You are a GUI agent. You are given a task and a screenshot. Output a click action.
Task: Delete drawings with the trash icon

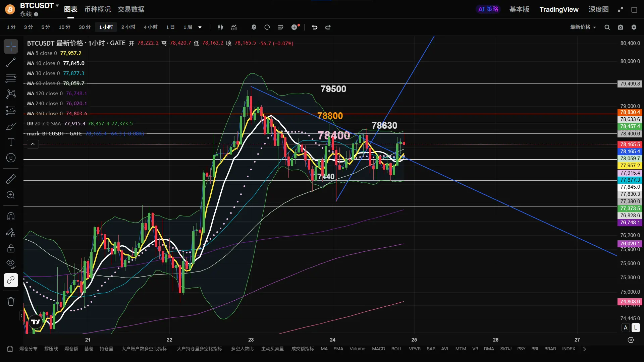pos(11,301)
